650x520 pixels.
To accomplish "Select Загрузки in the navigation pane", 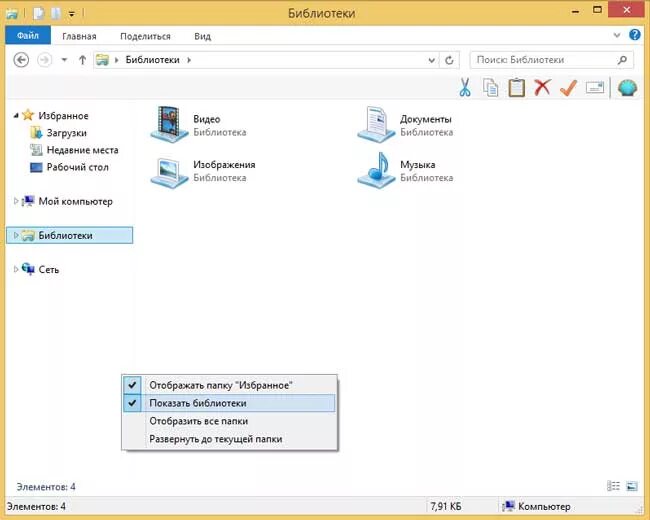I will (x=67, y=133).
